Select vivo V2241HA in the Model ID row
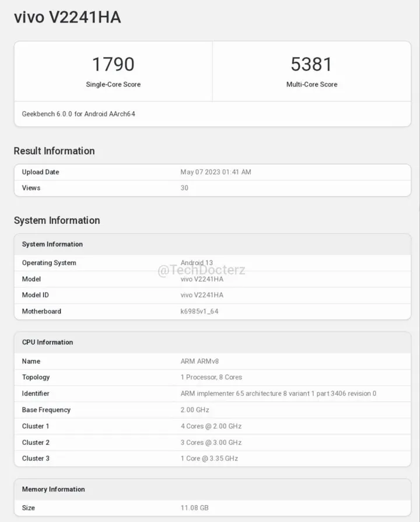 202,295
